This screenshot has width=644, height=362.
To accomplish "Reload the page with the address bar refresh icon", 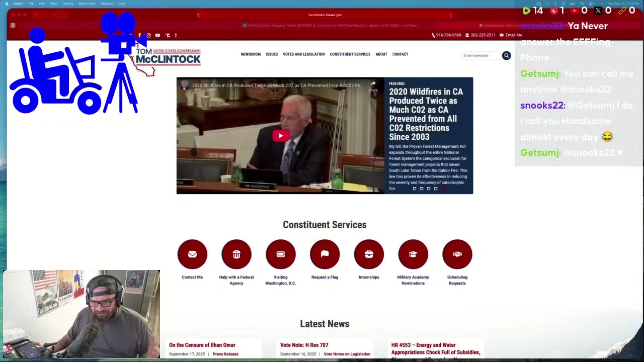I will point(451,15).
